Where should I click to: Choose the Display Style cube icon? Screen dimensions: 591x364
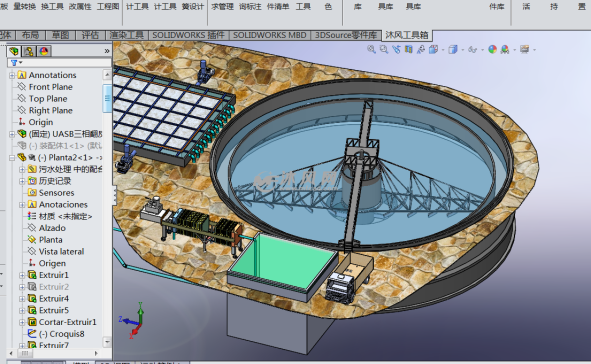point(453,49)
